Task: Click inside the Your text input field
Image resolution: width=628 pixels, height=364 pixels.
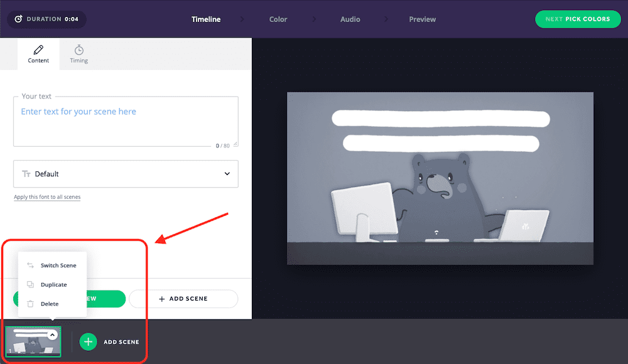Action: (x=126, y=119)
